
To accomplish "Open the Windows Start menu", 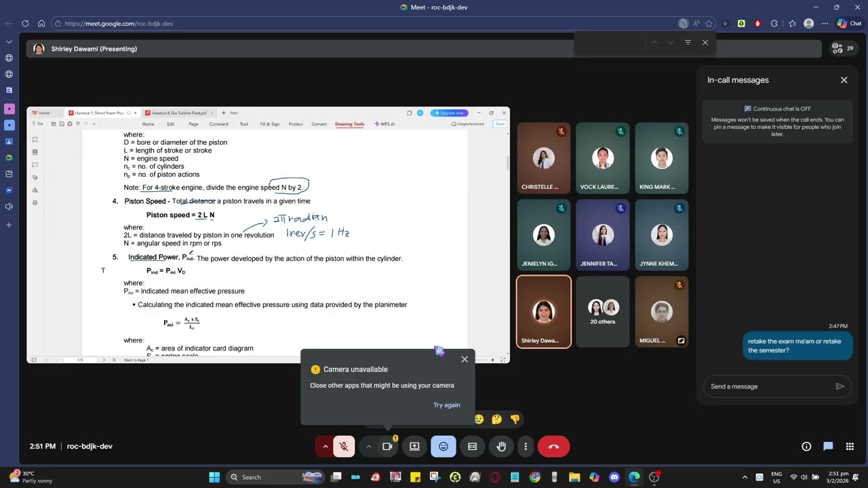I will (x=214, y=477).
